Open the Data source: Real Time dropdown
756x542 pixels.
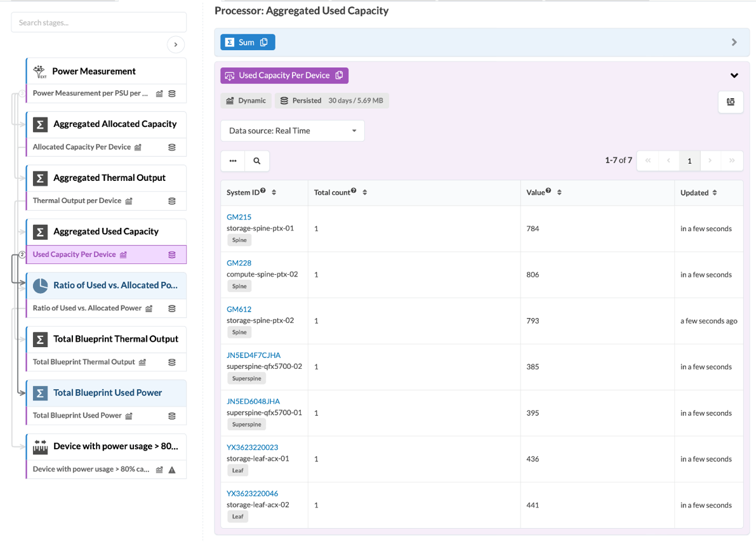click(293, 131)
